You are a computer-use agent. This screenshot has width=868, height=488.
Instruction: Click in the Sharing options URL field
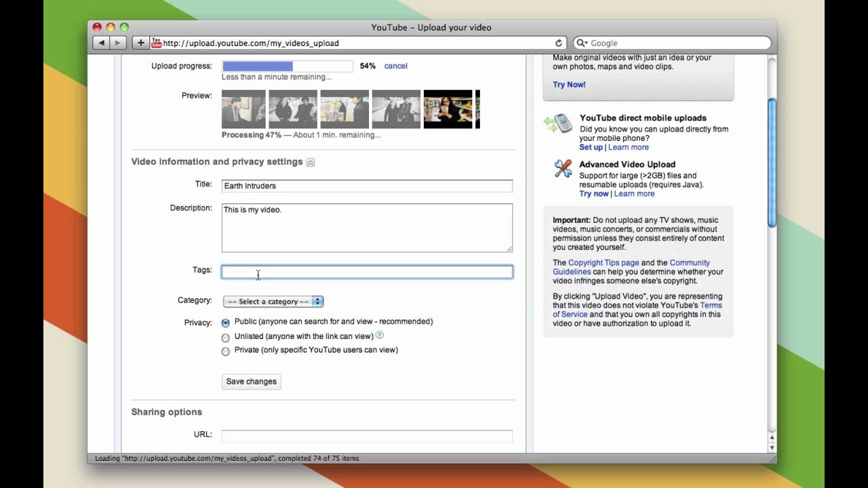pyautogui.click(x=367, y=436)
